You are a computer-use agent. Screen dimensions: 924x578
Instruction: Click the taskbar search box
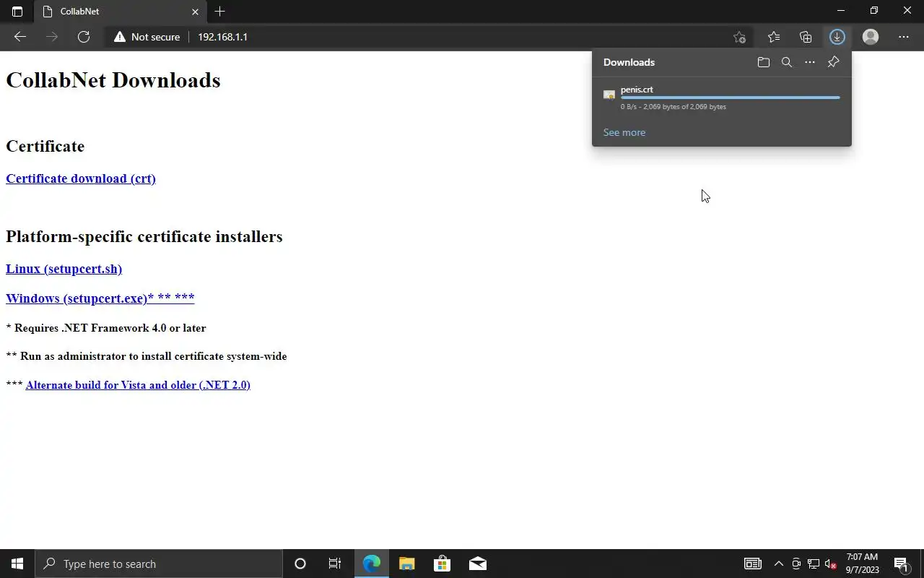(x=159, y=564)
